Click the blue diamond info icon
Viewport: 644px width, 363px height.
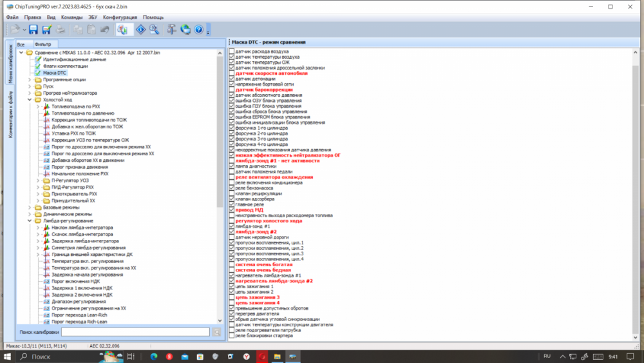tap(140, 30)
